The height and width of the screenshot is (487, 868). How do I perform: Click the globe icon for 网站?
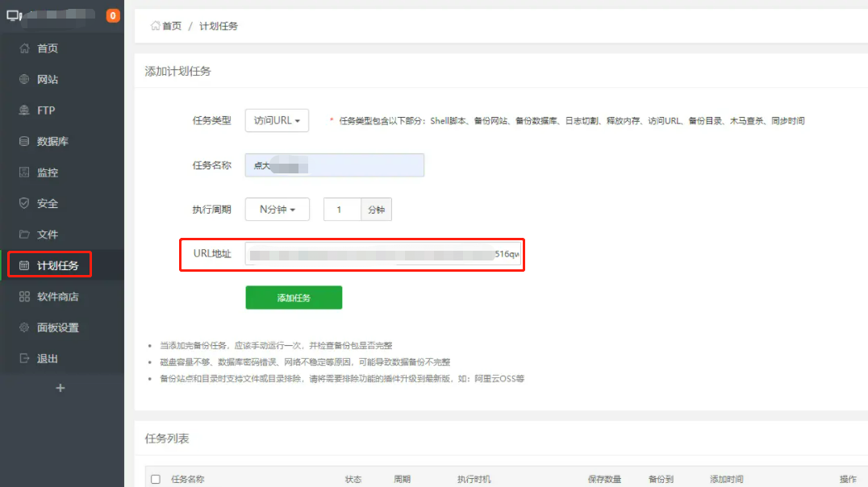pos(24,79)
